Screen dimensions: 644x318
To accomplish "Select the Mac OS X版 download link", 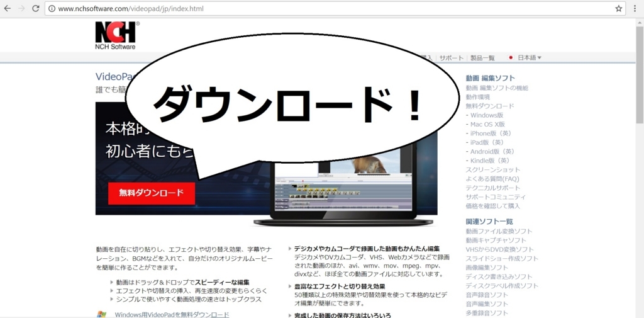I will pyautogui.click(x=487, y=124).
